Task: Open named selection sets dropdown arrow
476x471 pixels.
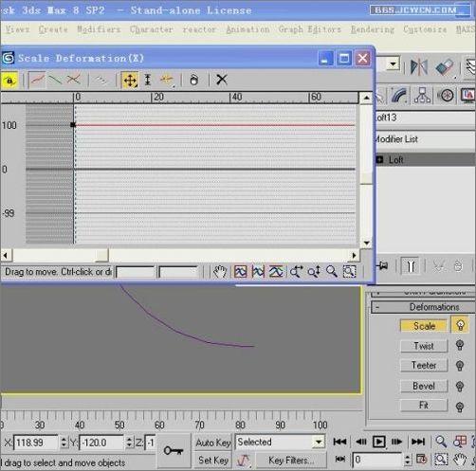Action: pyautogui.click(x=393, y=64)
